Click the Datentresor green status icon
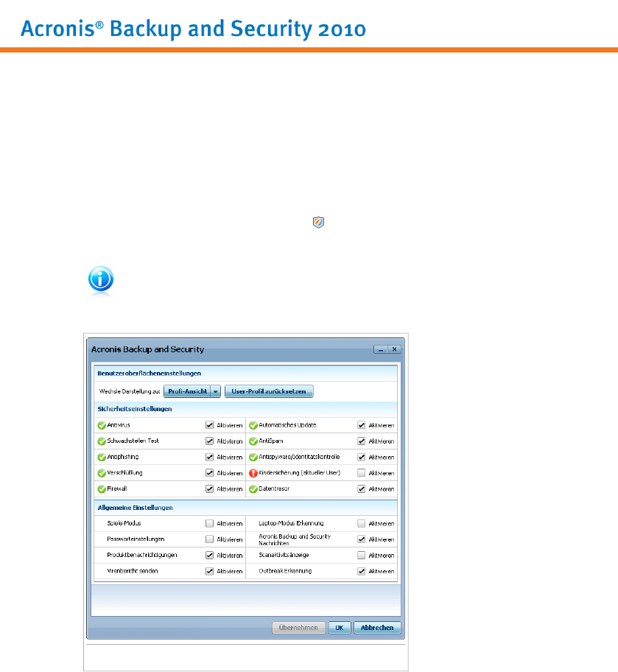The image size is (618, 672). pos(253,489)
